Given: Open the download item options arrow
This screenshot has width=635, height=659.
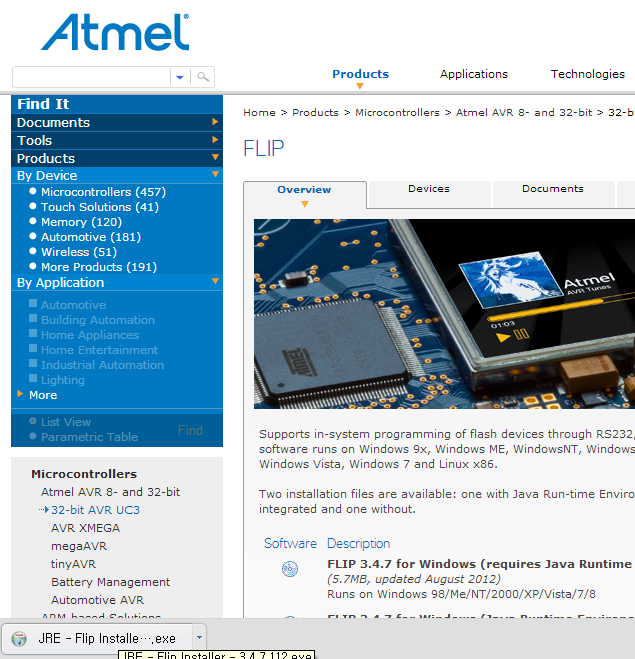Looking at the screenshot, I should (199, 638).
